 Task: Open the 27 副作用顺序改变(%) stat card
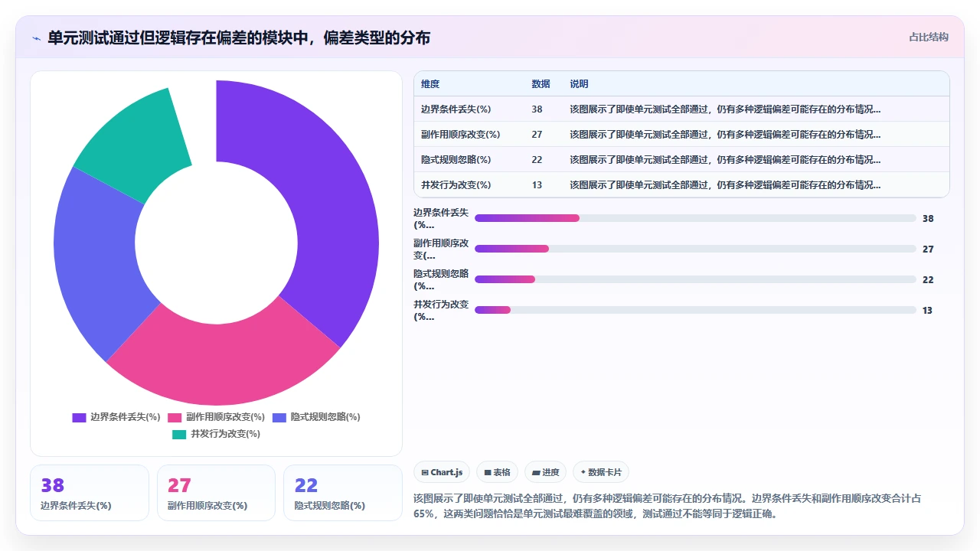click(x=216, y=493)
